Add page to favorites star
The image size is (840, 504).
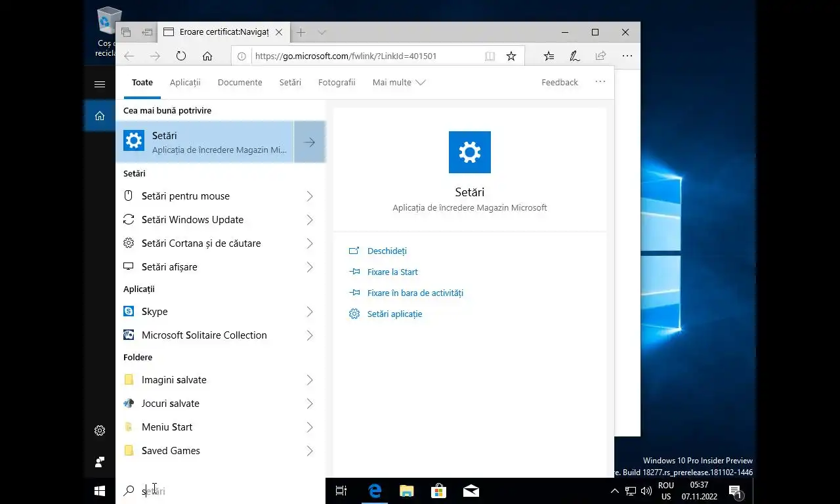click(511, 56)
